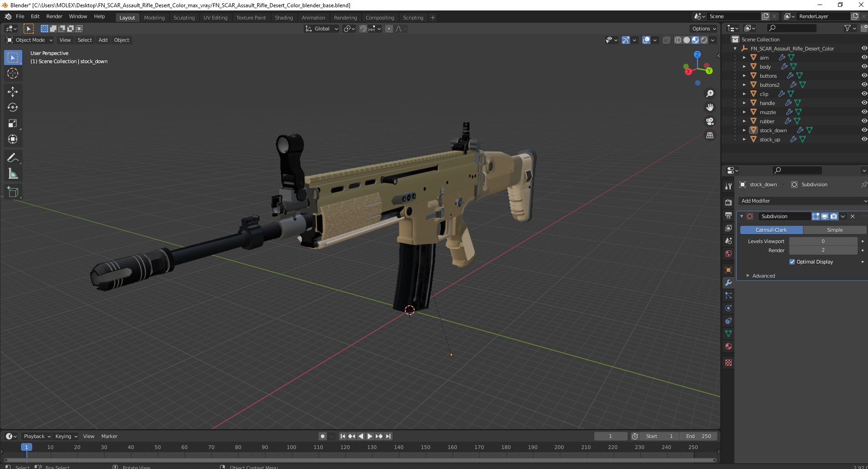
Task: Switch to the Modeling workspace tab
Action: pyautogui.click(x=154, y=18)
